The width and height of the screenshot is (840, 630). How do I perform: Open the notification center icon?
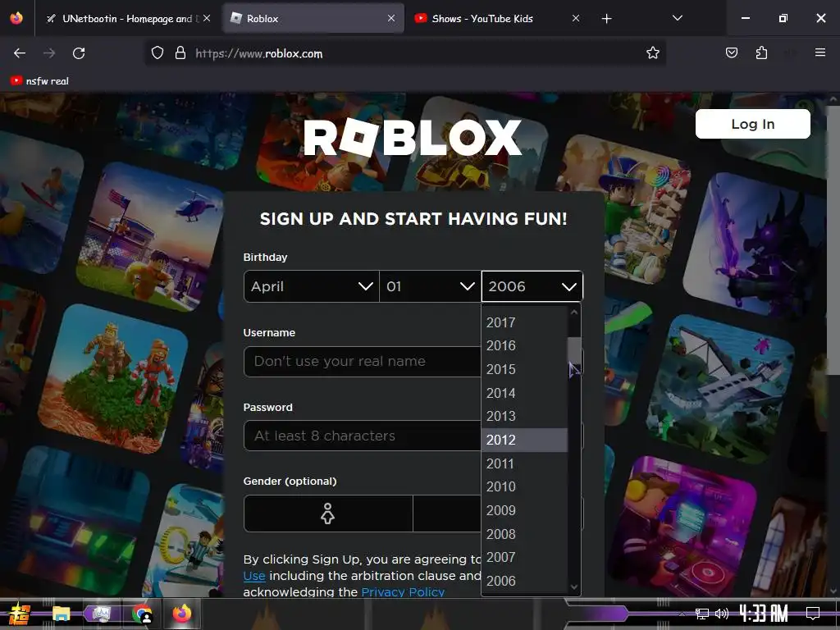[813, 614]
